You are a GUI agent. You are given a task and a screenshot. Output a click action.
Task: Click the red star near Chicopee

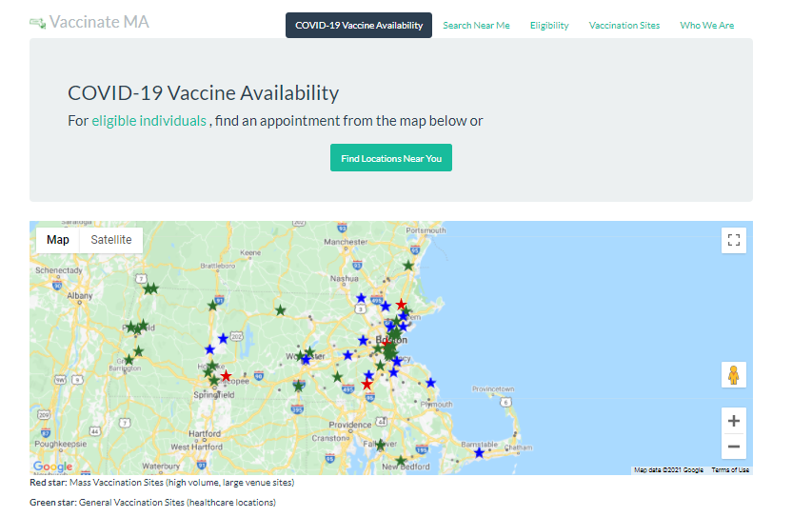(x=226, y=376)
